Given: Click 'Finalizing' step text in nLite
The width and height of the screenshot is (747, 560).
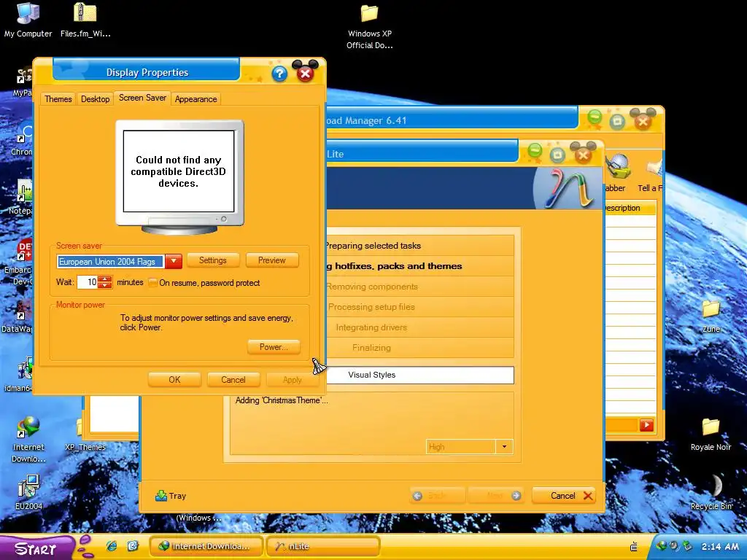Looking at the screenshot, I should click(371, 348).
